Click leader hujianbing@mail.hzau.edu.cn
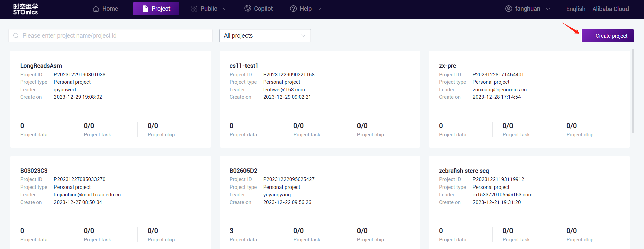Image resolution: width=644 pixels, height=249 pixels. pos(87,195)
